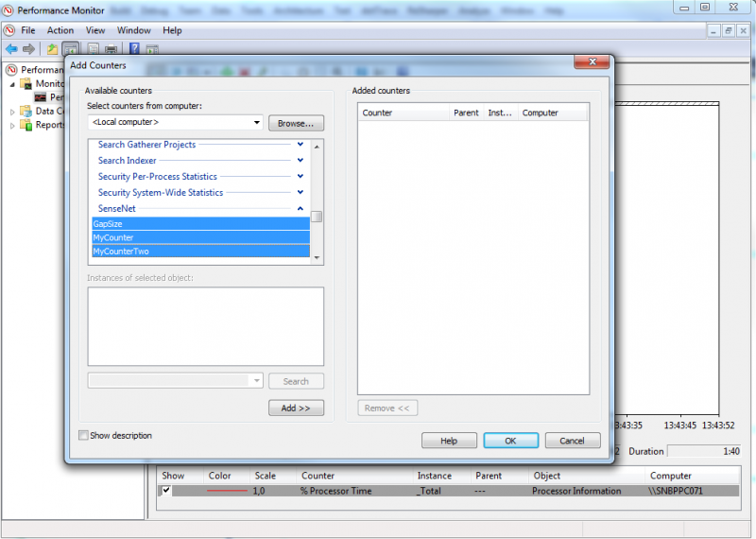Click the Add >> button
This screenshot has height=539, width=756.
pos(296,409)
